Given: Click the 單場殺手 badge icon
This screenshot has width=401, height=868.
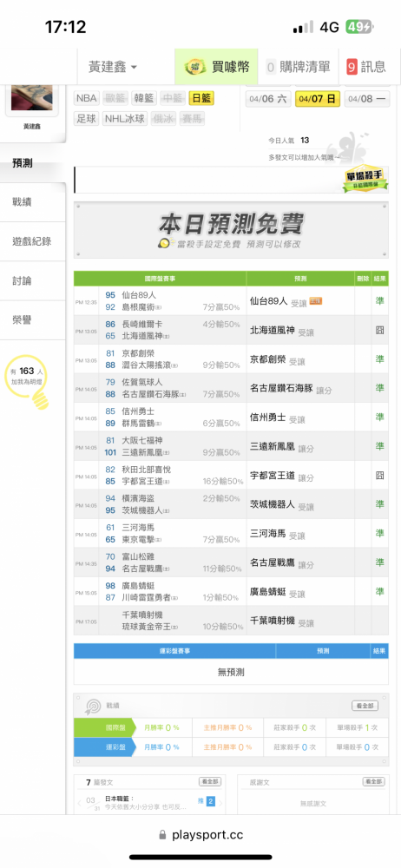Looking at the screenshot, I should pos(365,180).
